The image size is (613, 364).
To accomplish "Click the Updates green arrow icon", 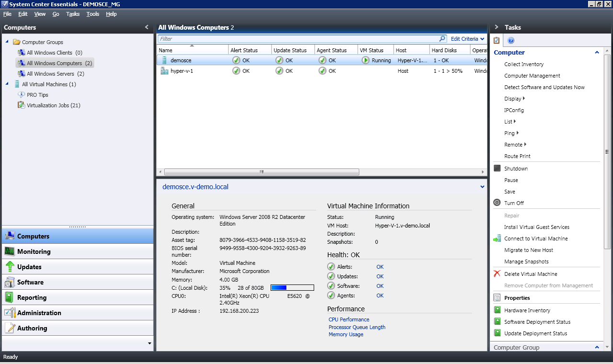I will coord(10,267).
